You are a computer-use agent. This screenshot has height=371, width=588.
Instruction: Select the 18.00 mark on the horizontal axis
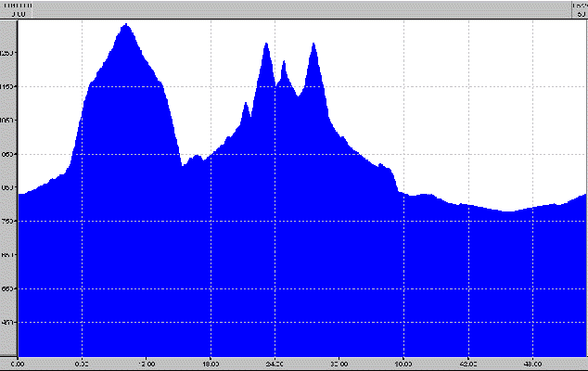(x=211, y=364)
